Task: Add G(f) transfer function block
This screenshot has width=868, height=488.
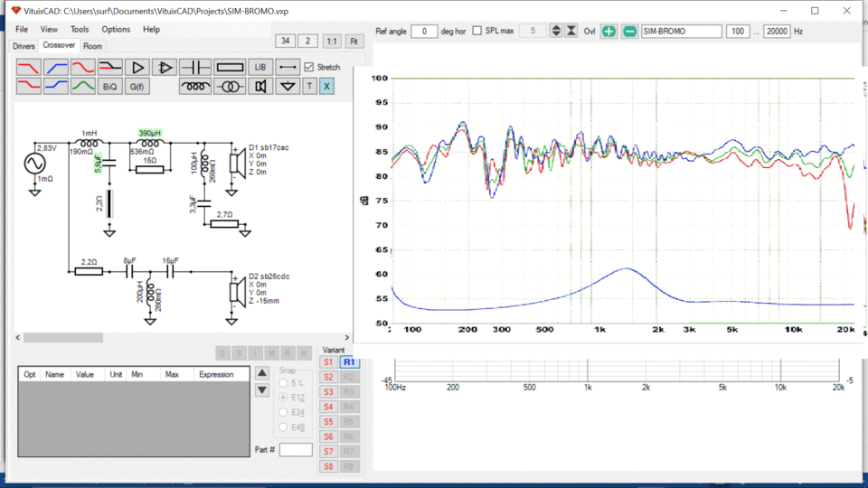Action: 137,87
